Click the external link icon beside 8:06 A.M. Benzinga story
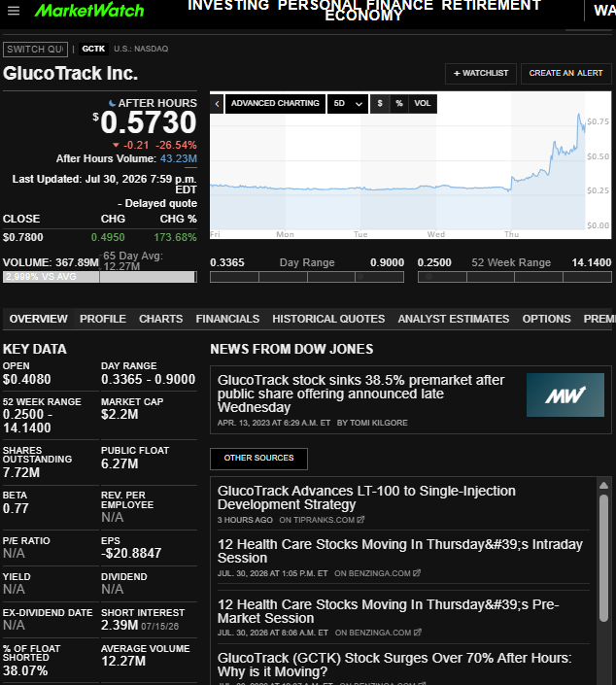 click(418, 633)
